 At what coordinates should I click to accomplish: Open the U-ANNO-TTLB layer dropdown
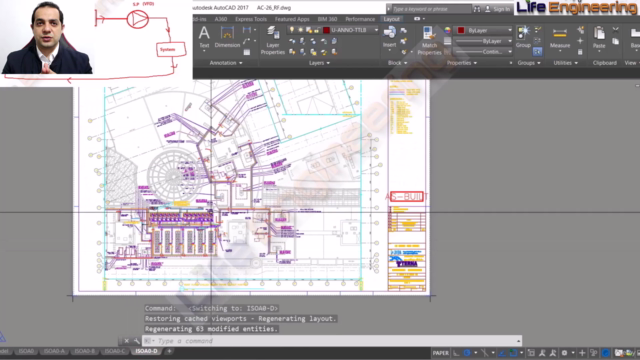click(376, 30)
